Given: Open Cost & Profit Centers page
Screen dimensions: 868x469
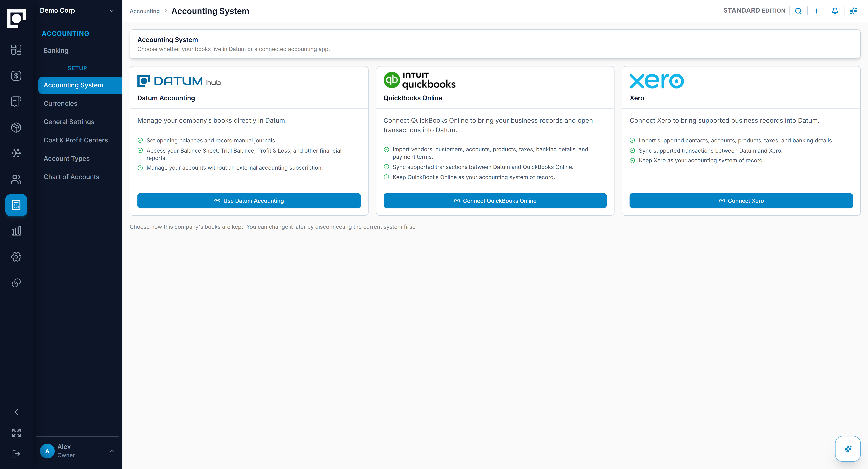Looking at the screenshot, I should 75,140.
